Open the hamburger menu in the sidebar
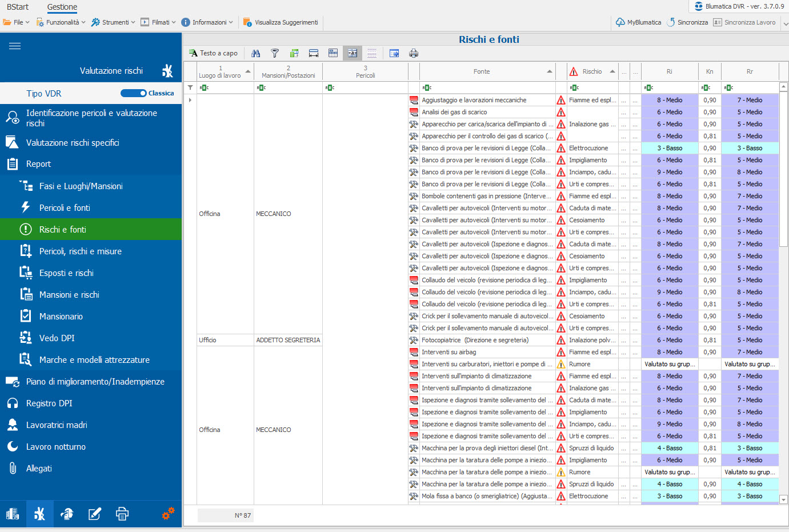 (15, 46)
